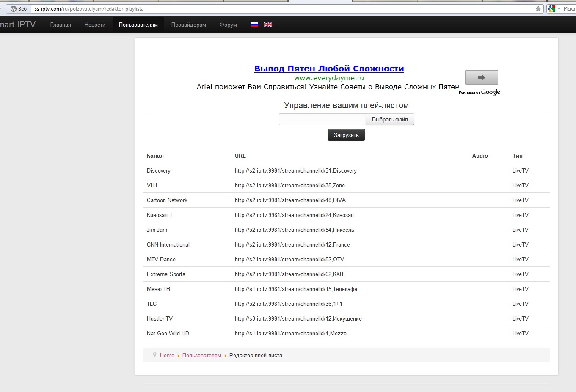576x392 pixels.
Task: Select the MTV Dance channel name
Action: coord(161,259)
